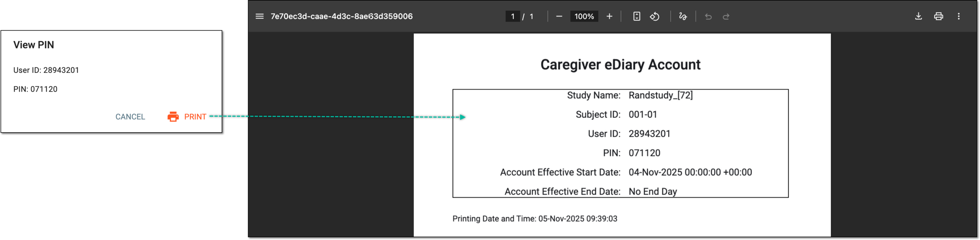The height and width of the screenshot is (240, 980).
Task: Click the fit to page icon
Action: [637, 16]
